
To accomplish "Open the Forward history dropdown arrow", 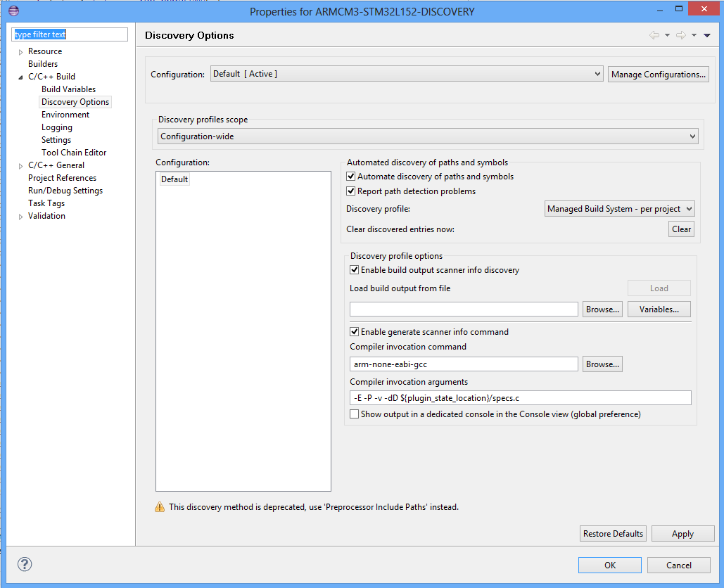I will pyautogui.click(x=694, y=36).
